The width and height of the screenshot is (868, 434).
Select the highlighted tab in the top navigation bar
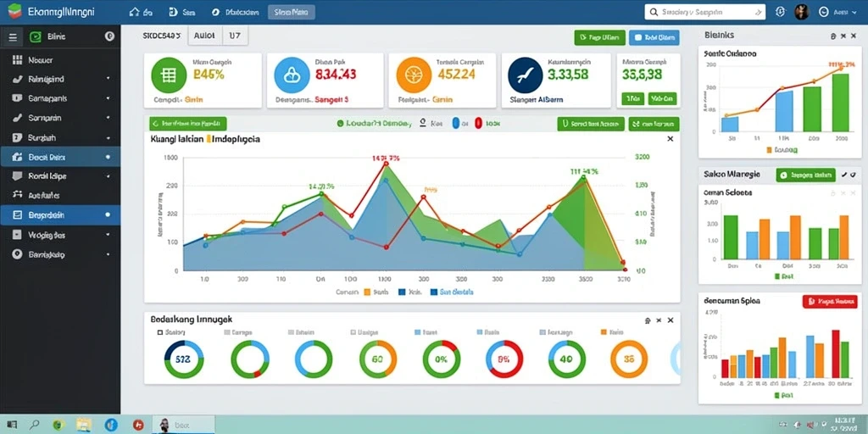tap(292, 12)
